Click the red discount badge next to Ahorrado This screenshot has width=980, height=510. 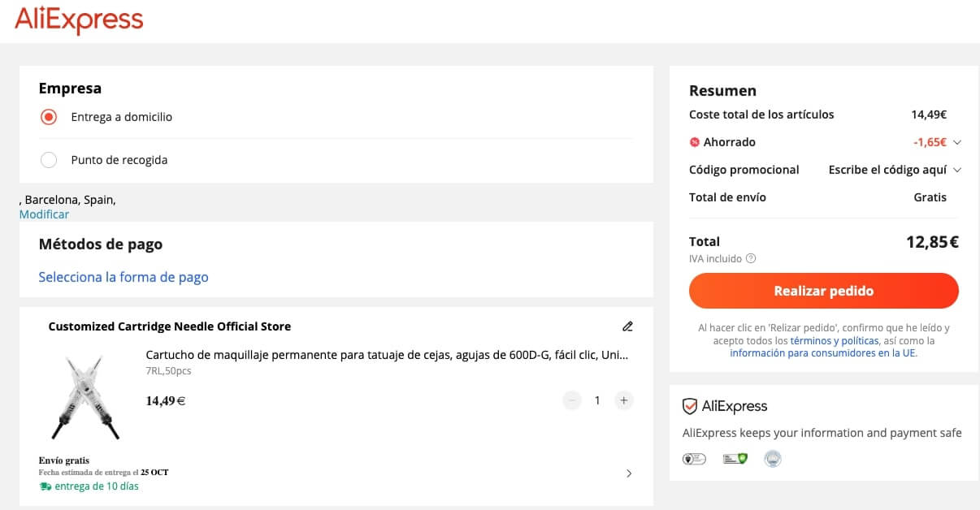coord(695,142)
